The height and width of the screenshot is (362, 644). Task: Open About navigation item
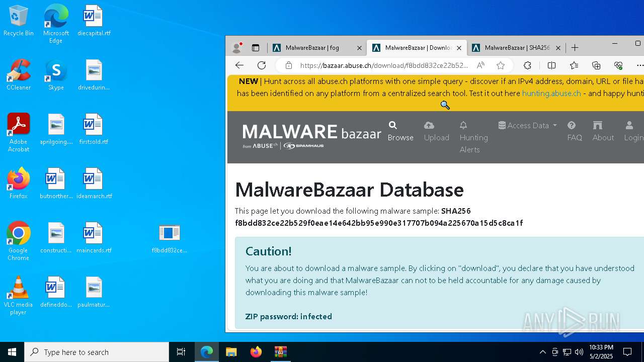pos(603,131)
